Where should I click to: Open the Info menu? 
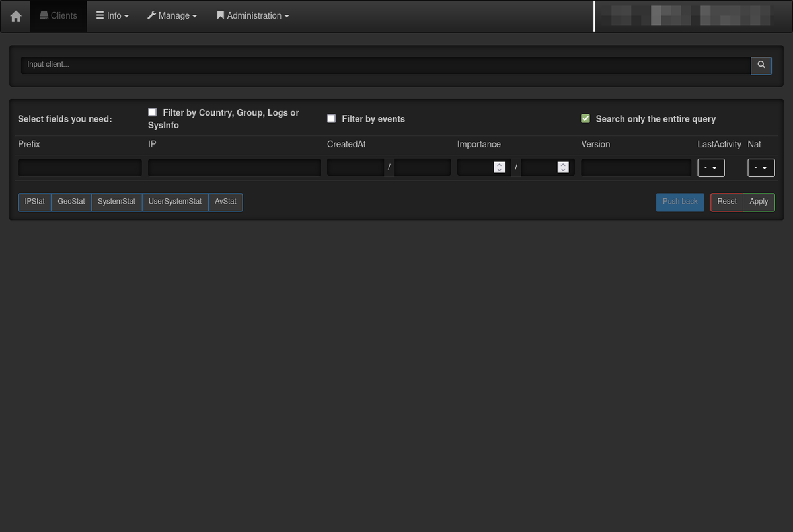112,16
